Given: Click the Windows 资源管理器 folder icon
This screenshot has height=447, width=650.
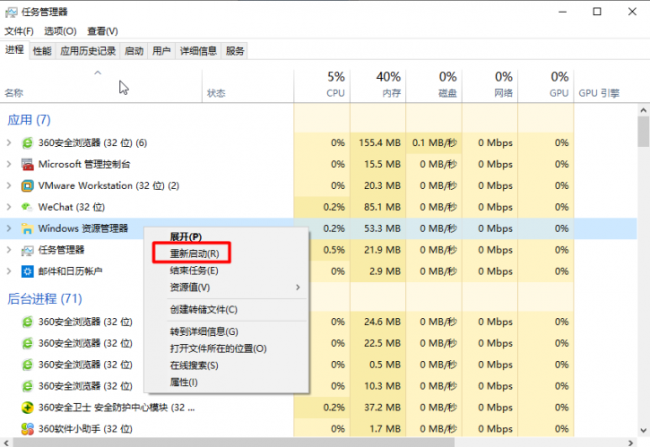Looking at the screenshot, I should click(x=27, y=228).
